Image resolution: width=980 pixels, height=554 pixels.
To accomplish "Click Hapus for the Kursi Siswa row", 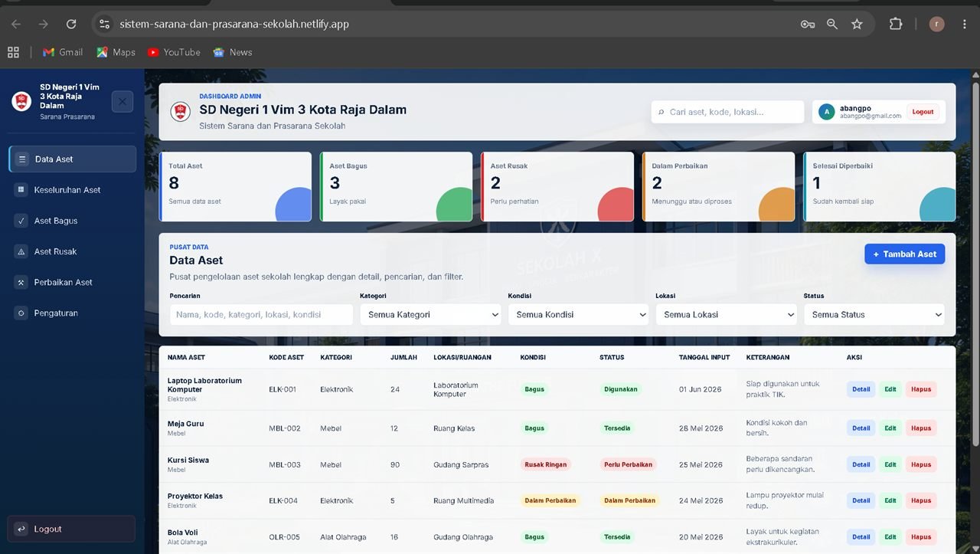I will coord(921,464).
